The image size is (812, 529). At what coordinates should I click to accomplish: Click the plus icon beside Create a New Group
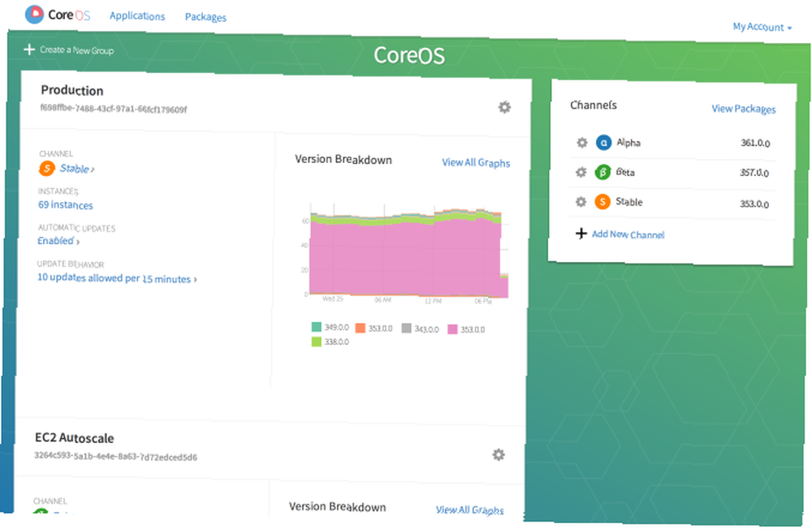pyautogui.click(x=29, y=49)
